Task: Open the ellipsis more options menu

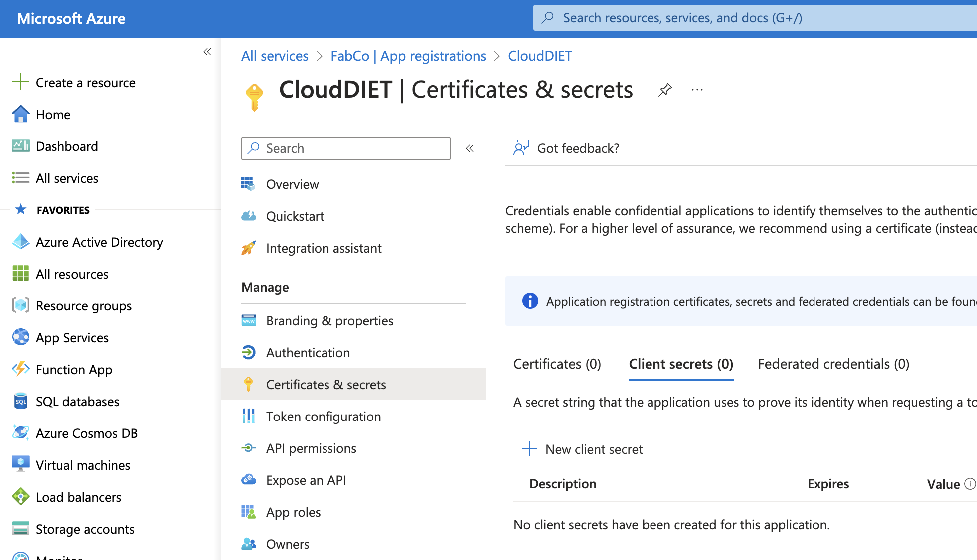Action: coord(697,90)
